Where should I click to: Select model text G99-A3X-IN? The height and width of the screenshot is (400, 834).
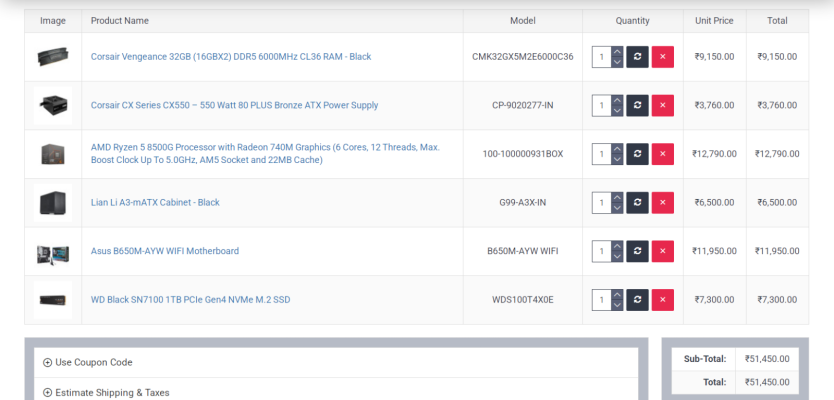tap(523, 202)
